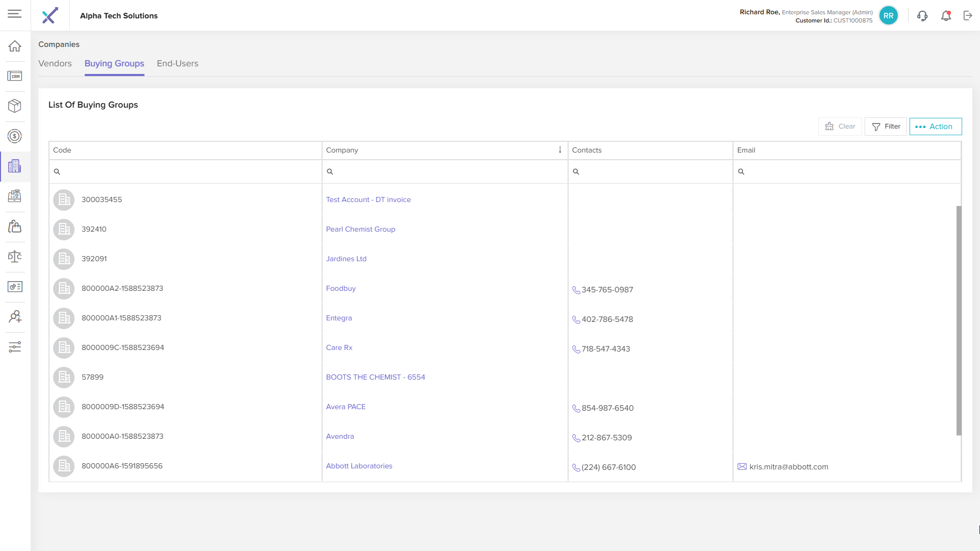Open the package box sidebar icon
This screenshot has width=980, height=551.
pyautogui.click(x=15, y=106)
